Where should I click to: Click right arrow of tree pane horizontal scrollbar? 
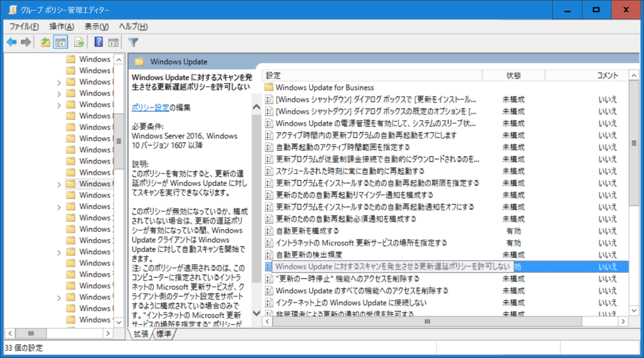[107, 333]
